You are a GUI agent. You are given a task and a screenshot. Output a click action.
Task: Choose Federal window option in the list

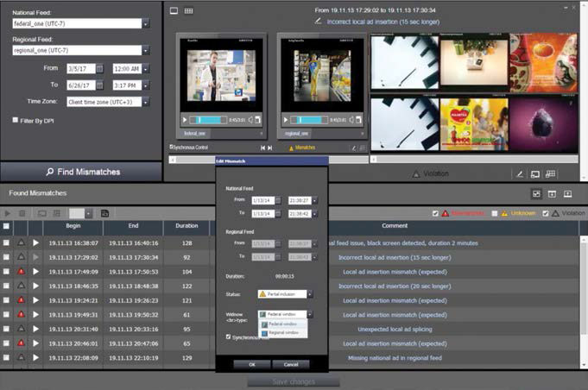[x=284, y=324]
